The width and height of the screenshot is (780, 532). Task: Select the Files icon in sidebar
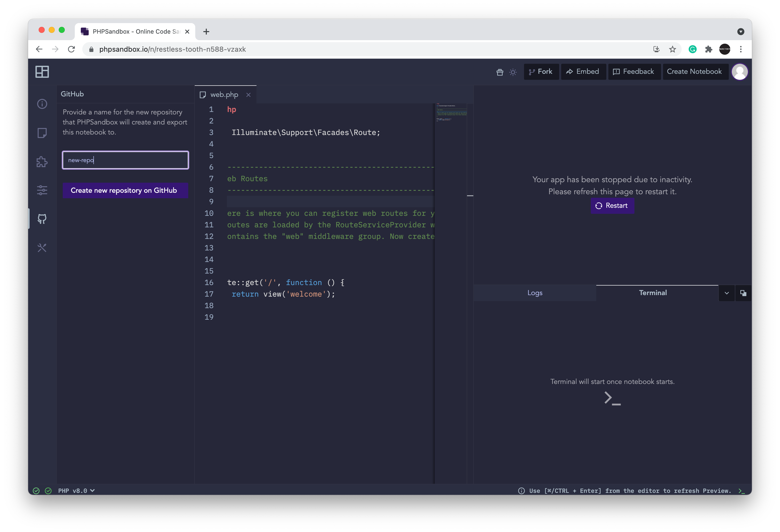click(42, 133)
